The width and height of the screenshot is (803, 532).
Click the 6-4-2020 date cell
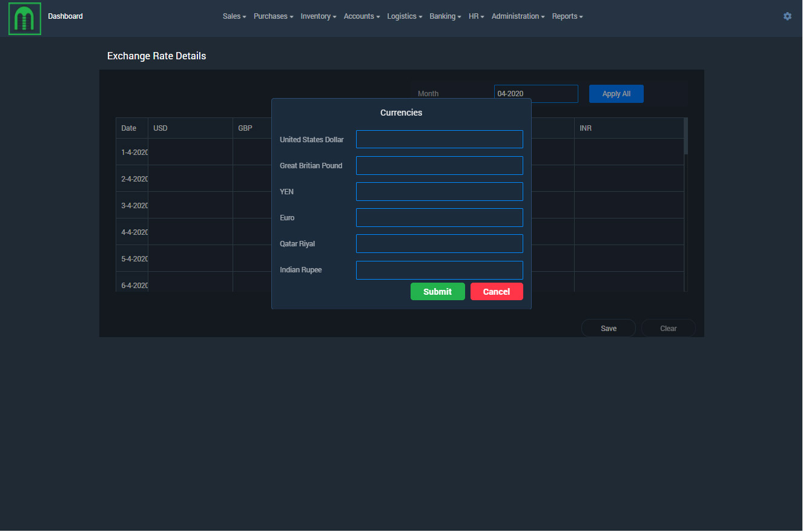[132, 282]
